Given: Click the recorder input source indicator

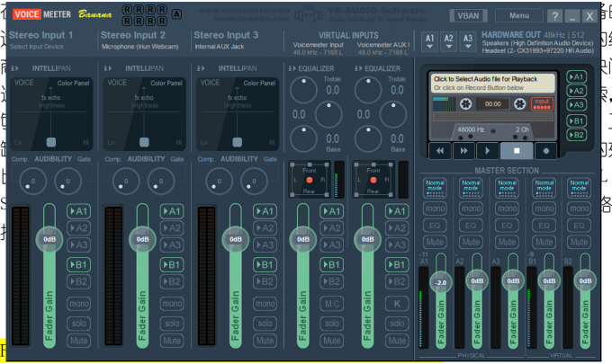Looking at the screenshot, I should 542,103.
